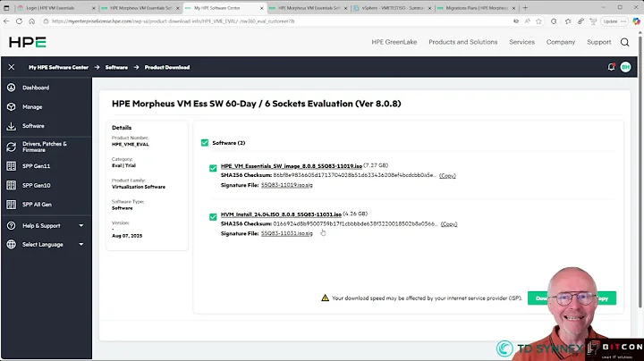Open HPE_VM_Essentials_SW_image_8.0.8 iso link
The width and height of the screenshot is (644, 361).
point(292,165)
